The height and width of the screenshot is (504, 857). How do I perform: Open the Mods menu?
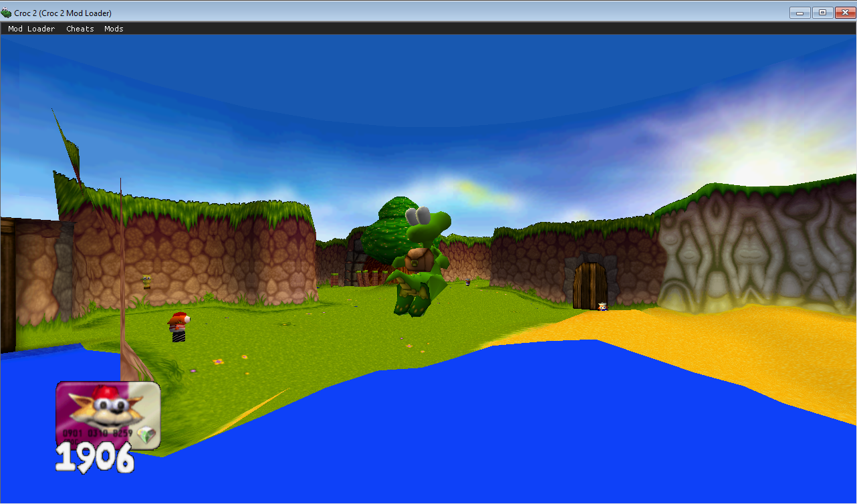tap(114, 29)
